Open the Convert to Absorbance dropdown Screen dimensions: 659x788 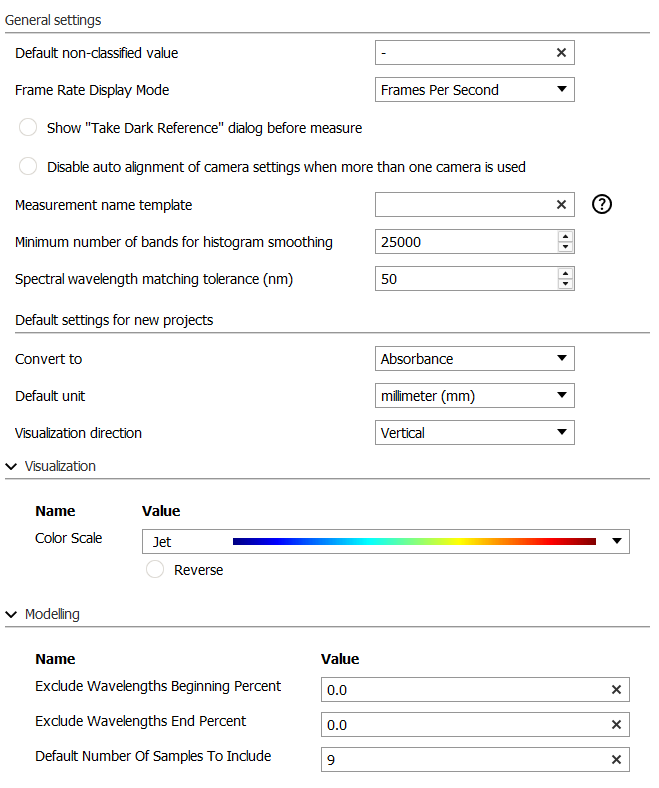[474, 359]
